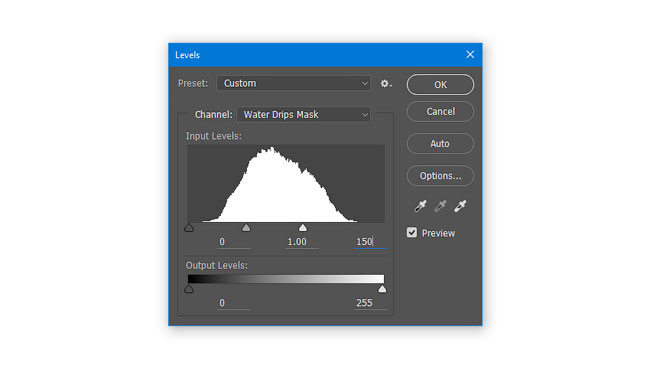Click the input highlights white slider
The width and height of the screenshot is (650, 372).
pos(303,228)
